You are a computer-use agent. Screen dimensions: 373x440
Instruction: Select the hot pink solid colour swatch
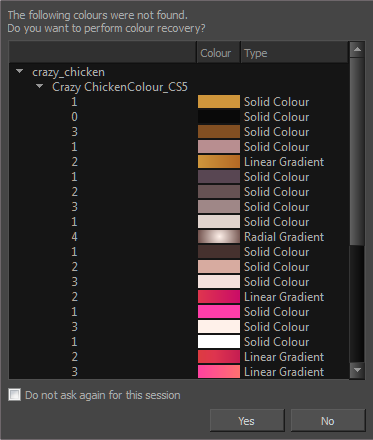(219, 312)
